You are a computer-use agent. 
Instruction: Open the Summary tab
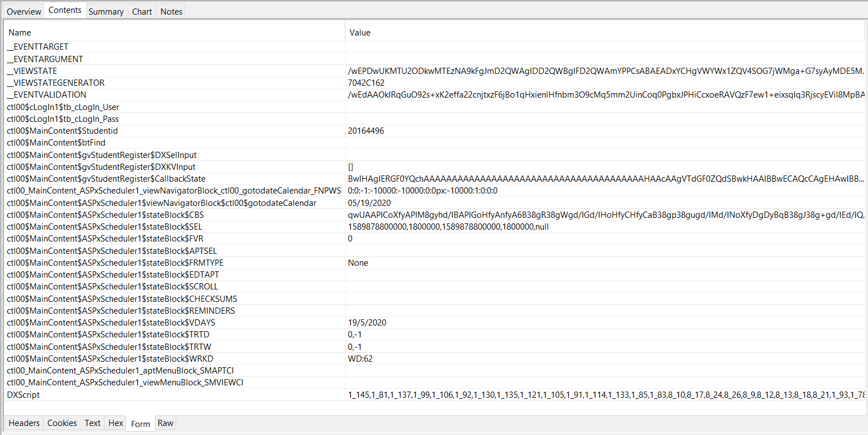coord(106,11)
